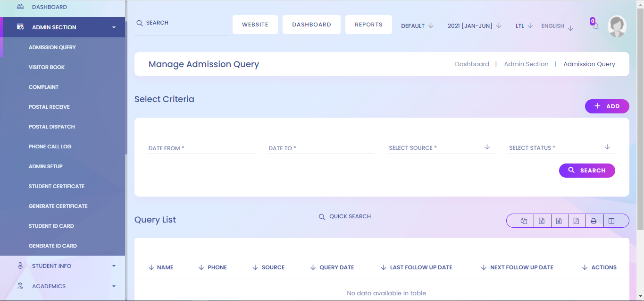The image size is (644, 301).
Task: Click the search magnifier icon
Action: click(x=139, y=22)
